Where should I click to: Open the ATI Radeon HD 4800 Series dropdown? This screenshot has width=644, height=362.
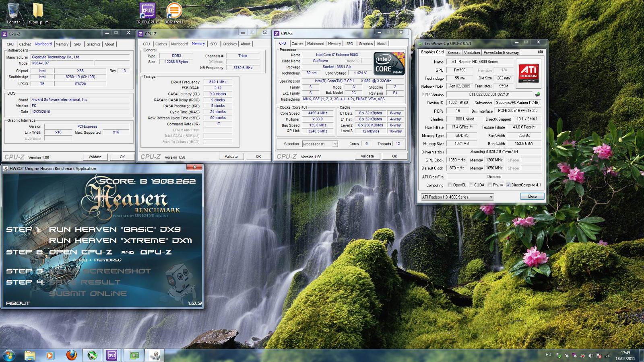pyautogui.click(x=457, y=197)
